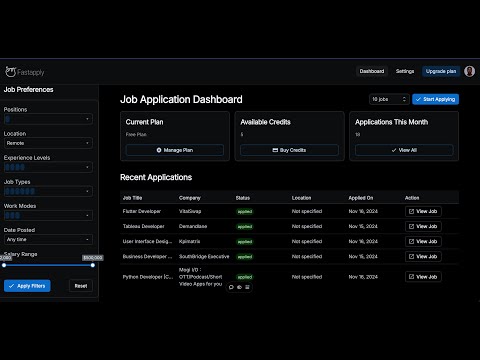Click the Free Plan text
The width and height of the screenshot is (480, 360).
click(136, 134)
